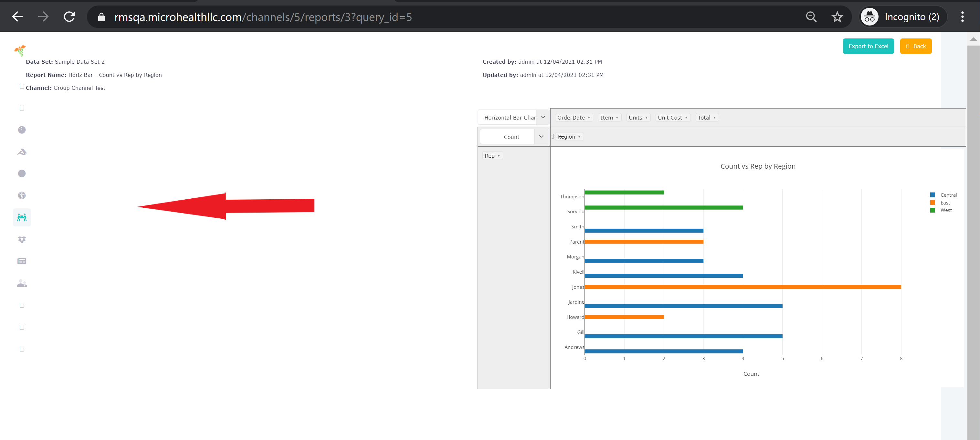Click the Data Set: Sample Data Set 2 text

point(65,62)
